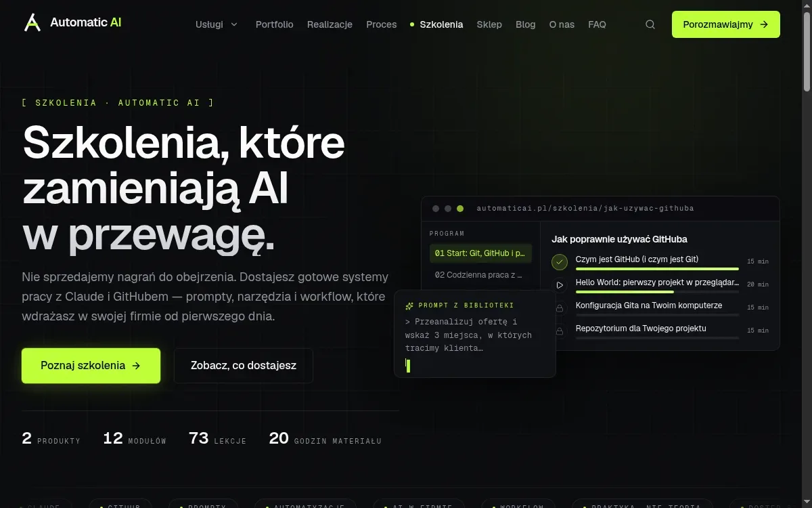The height and width of the screenshot is (508, 812).
Task: Select the Szkolenia navigation item
Action: tap(436, 24)
